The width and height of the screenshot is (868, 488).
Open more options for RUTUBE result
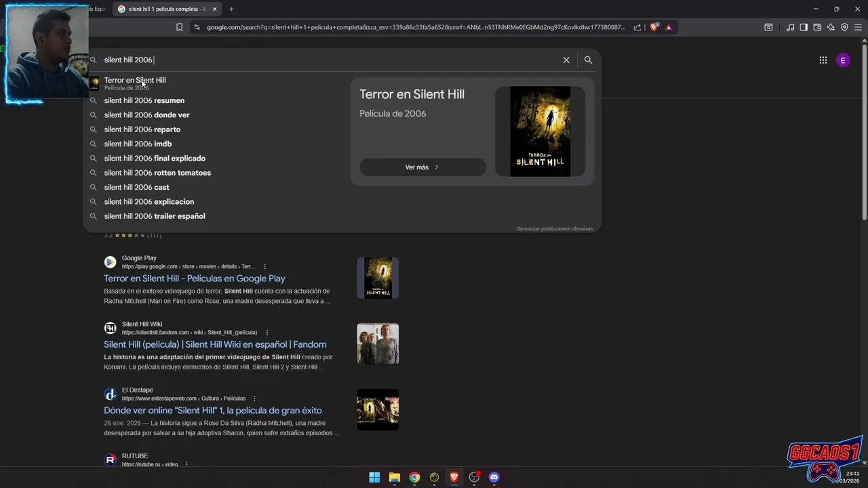click(186, 464)
